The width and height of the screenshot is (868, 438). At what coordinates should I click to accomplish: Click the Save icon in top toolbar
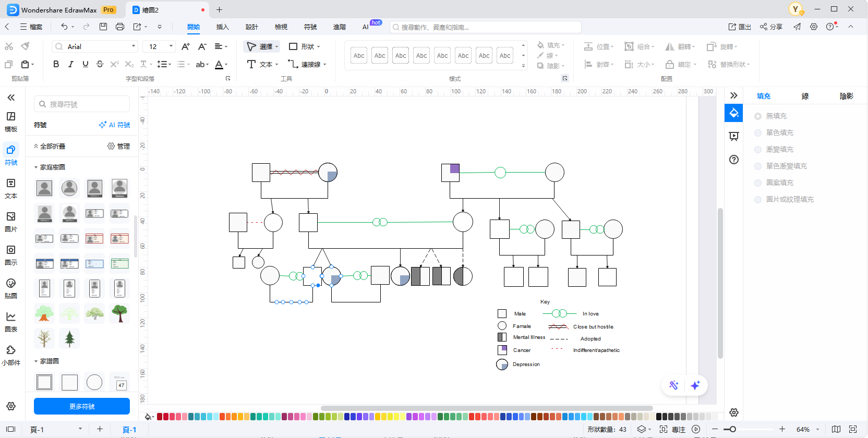[x=103, y=27]
